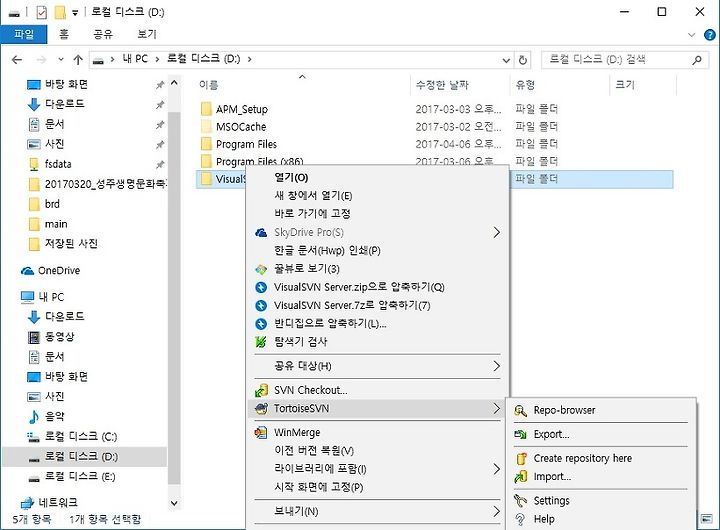
Task: Click the search magnifier icon
Action: [697, 60]
